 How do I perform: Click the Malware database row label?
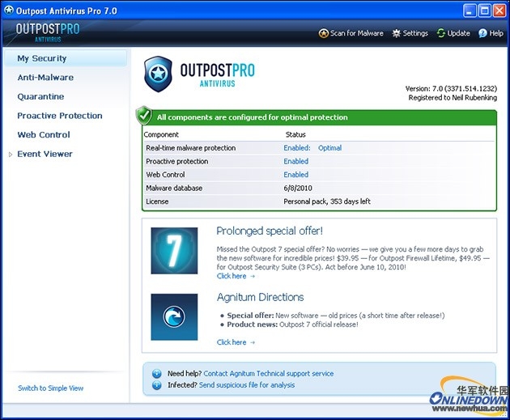(174, 188)
